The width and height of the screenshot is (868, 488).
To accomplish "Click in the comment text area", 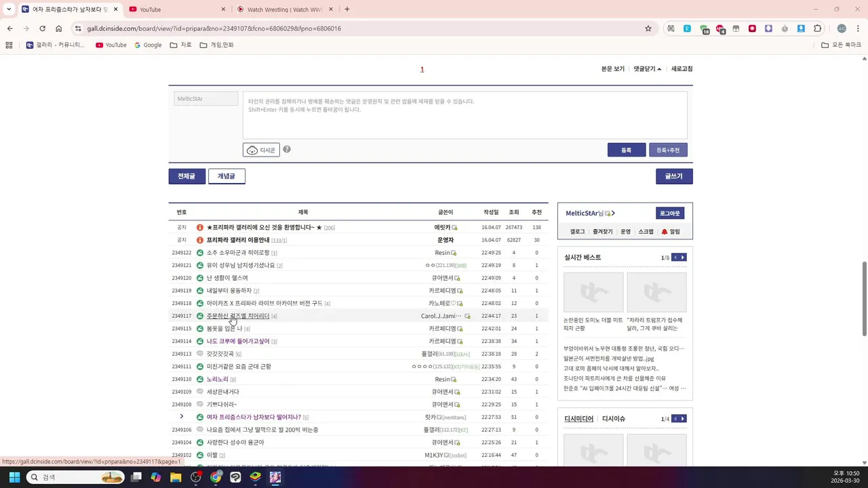I will 465,115.
